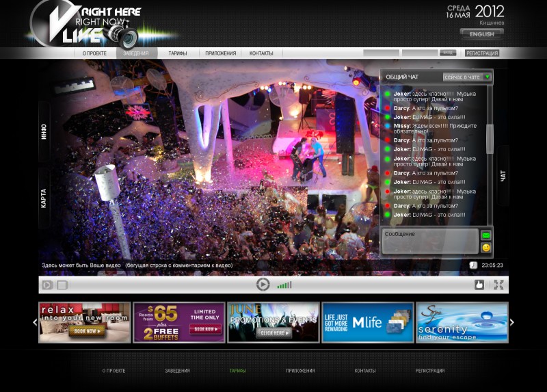Select the video playlist view icon
This screenshot has height=392, width=547.
point(47,285)
